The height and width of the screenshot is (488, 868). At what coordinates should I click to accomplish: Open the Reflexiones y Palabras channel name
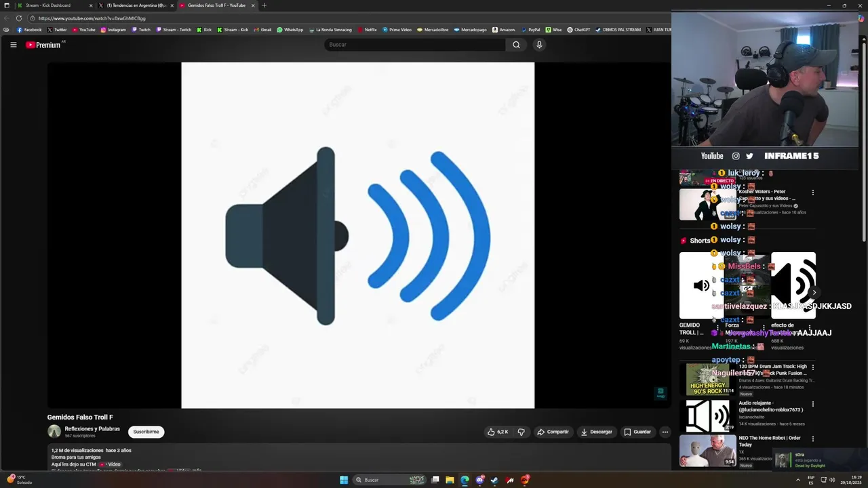coord(92,429)
